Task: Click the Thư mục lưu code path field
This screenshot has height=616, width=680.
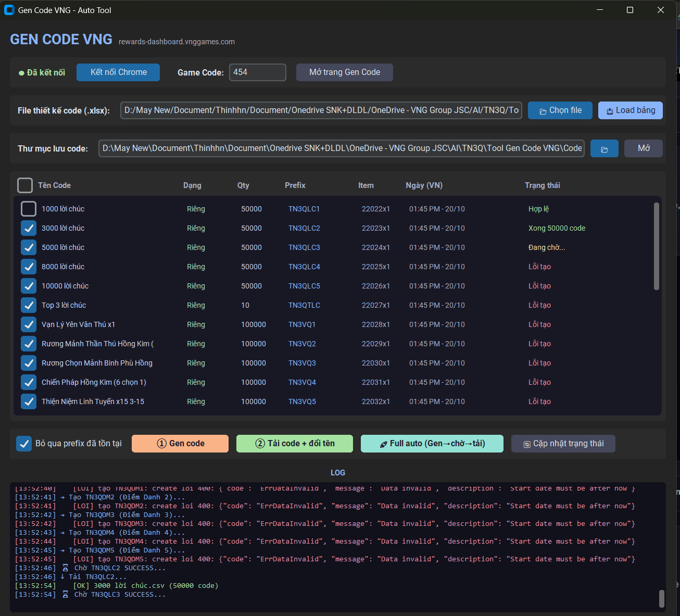Action: coord(342,148)
